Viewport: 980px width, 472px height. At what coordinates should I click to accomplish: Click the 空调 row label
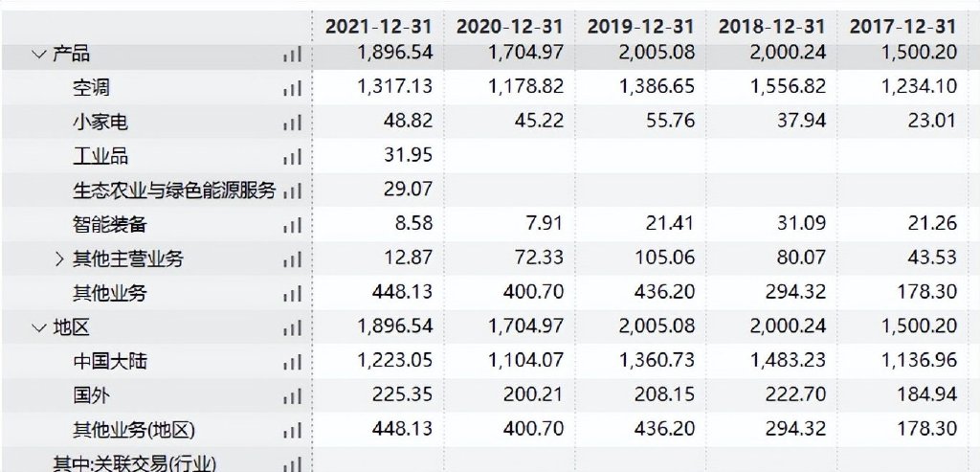click(x=91, y=88)
